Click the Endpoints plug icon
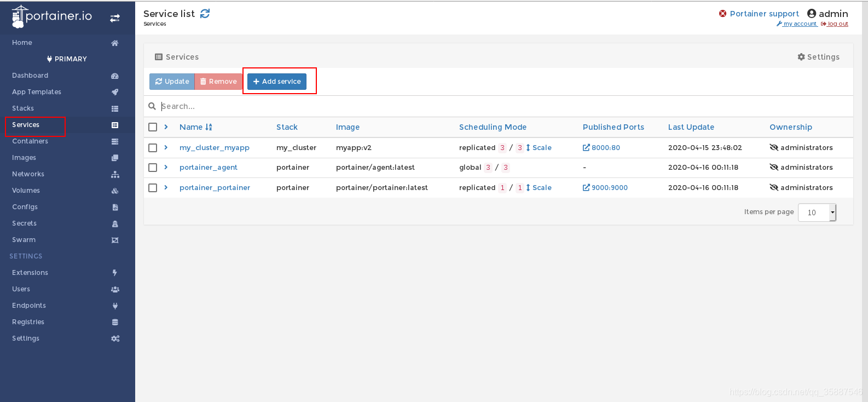The width and height of the screenshot is (868, 402). (115, 306)
